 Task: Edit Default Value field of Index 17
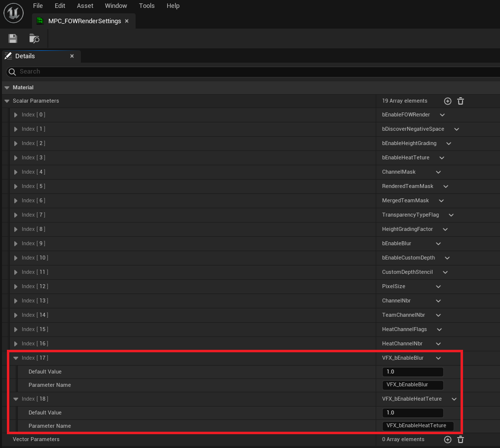point(413,372)
